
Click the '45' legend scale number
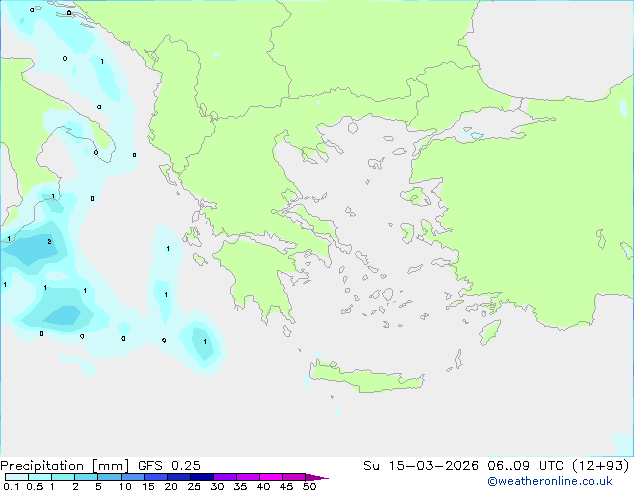tap(286, 486)
